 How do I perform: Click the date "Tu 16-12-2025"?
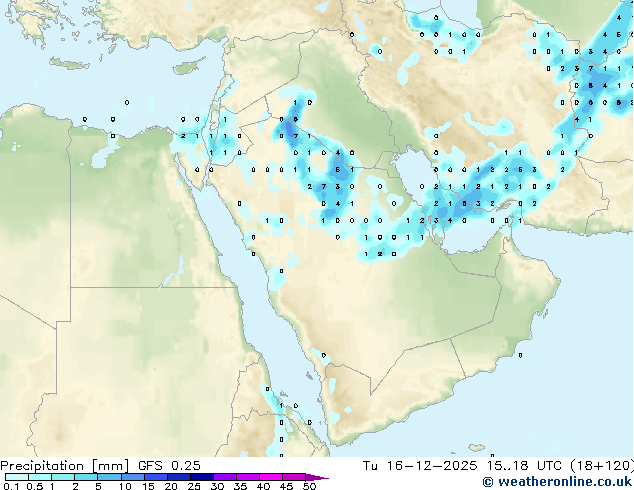point(420,466)
